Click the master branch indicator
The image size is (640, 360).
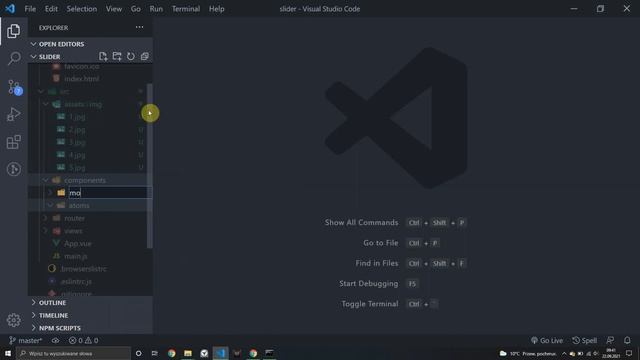(25, 340)
